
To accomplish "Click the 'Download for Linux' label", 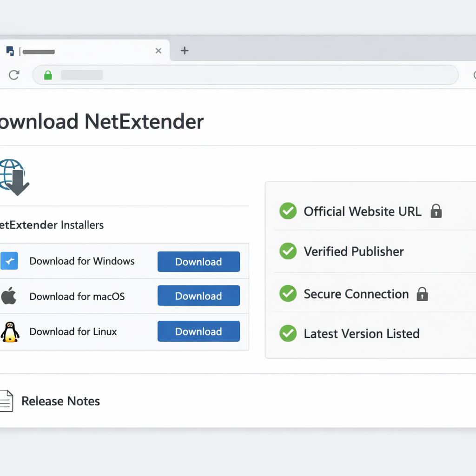I will click(73, 331).
